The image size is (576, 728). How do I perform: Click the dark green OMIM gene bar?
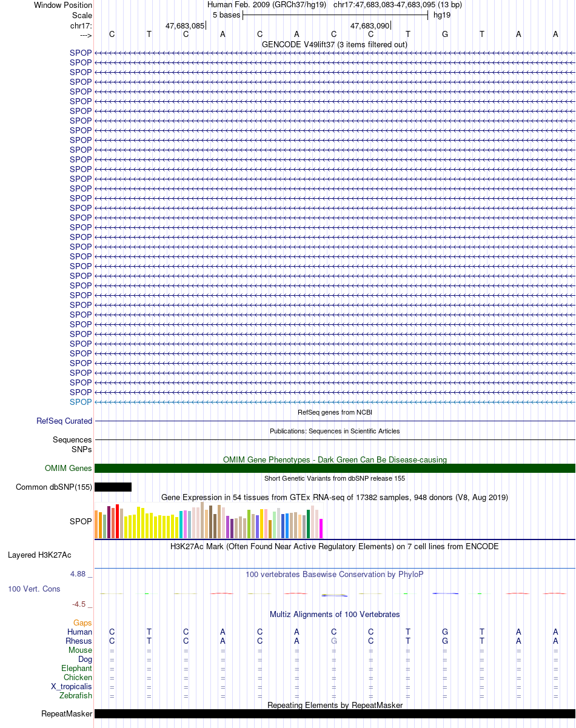click(335, 468)
